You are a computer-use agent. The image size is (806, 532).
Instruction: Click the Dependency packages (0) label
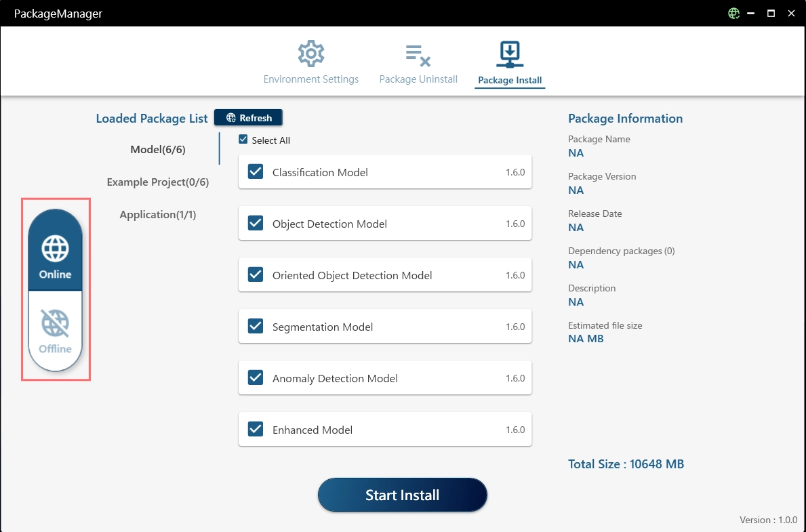[x=622, y=251]
